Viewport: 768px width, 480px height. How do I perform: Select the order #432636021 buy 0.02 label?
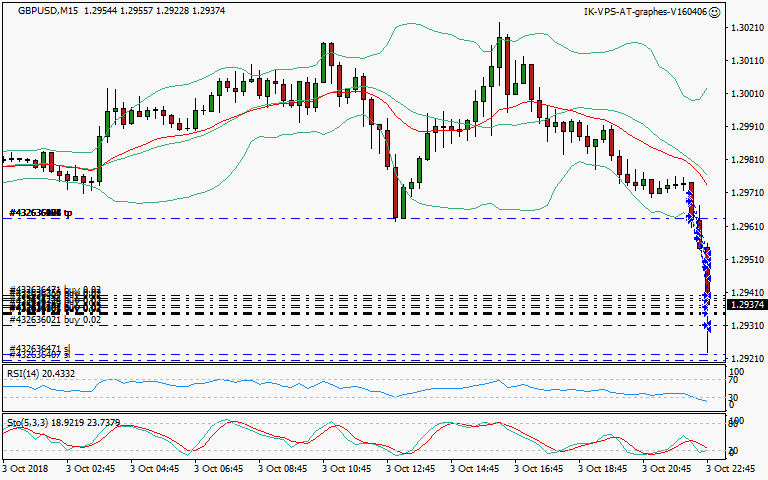[55, 320]
